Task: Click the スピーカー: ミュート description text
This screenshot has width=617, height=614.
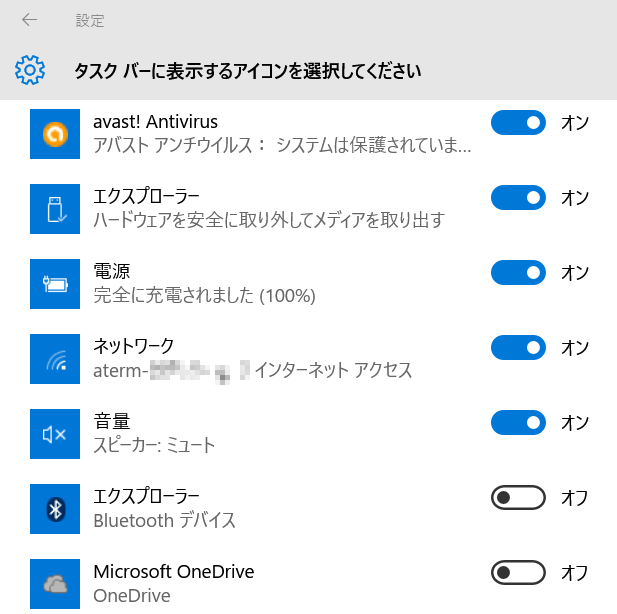Action: pyautogui.click(x=154, y=445)
